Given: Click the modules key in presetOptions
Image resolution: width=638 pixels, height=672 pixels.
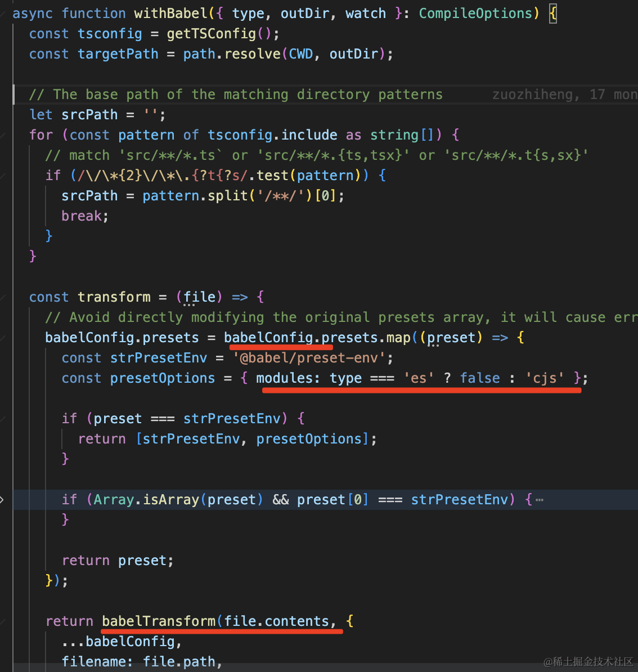Looking at the screenshot, I should (x=285, y=378).
